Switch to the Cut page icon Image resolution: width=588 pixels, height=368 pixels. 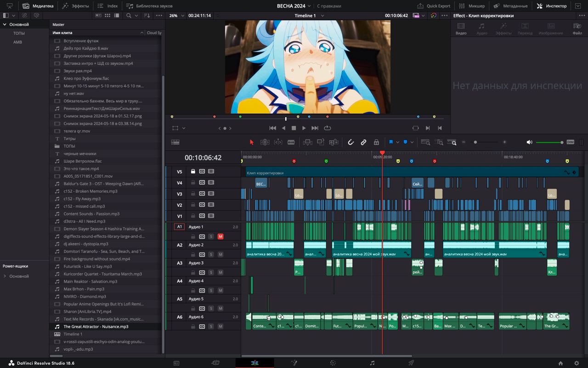(x=215, y=363)
